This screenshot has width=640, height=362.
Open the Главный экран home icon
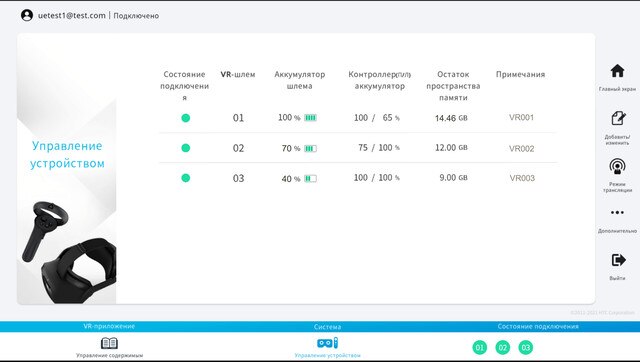[x=617, y=71]
